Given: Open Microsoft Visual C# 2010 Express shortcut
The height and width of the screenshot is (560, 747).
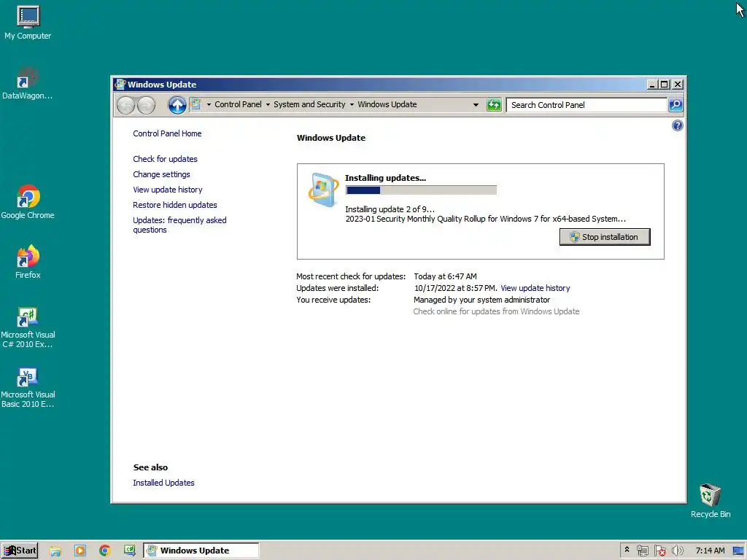Looking at the screenshot, I should pyautogui.click(x=28, y=327).
